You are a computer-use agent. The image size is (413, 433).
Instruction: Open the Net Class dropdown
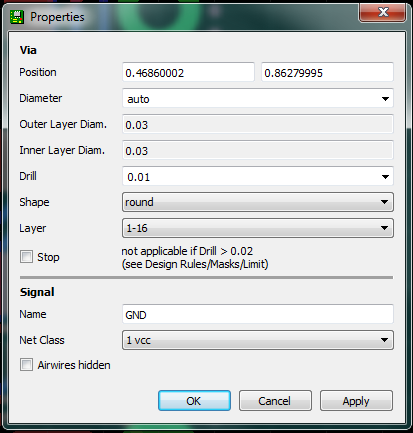click(x=258, y=340)
